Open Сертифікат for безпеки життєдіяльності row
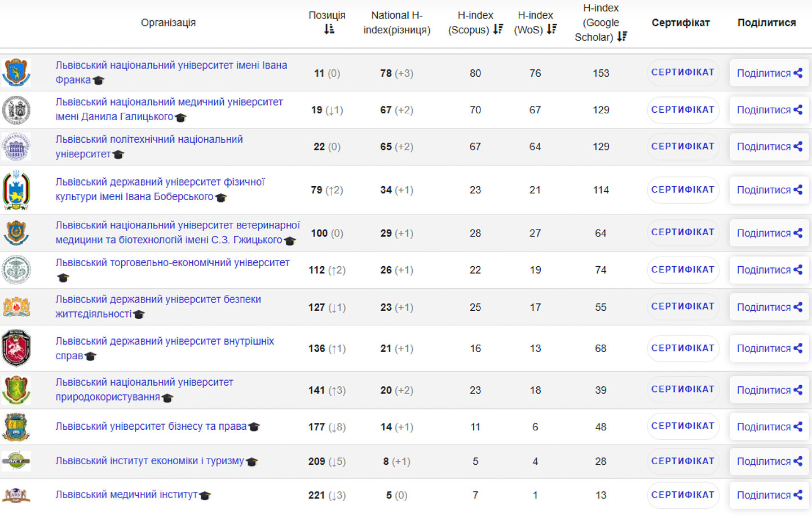Screen dimensions: 812x520 [x=683, y=307]
